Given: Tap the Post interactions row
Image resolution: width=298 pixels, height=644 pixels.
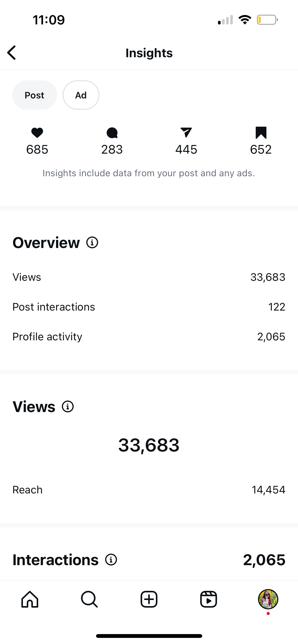Looking at the screenshot, I should (x=149, y=307).
